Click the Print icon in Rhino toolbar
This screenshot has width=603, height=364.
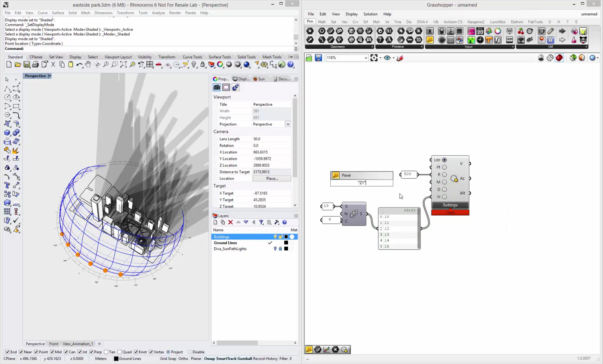(35, 65)
